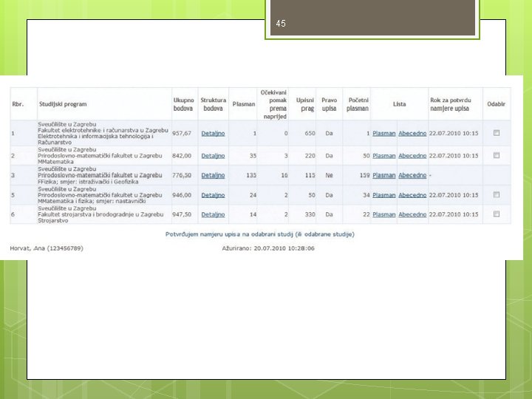Click Rok za potvrdu namjere upisa header
The image size is (532, 399).
click(451, 104)
